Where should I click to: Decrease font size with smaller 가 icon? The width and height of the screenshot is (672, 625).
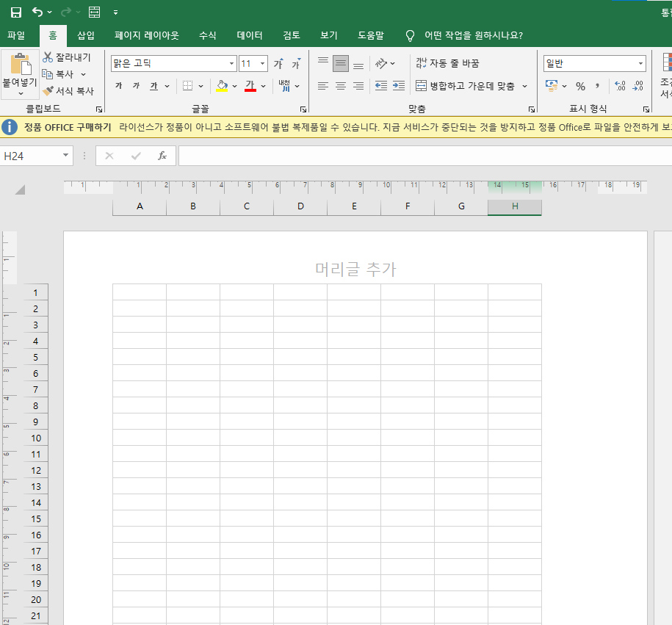click(296, 63)
